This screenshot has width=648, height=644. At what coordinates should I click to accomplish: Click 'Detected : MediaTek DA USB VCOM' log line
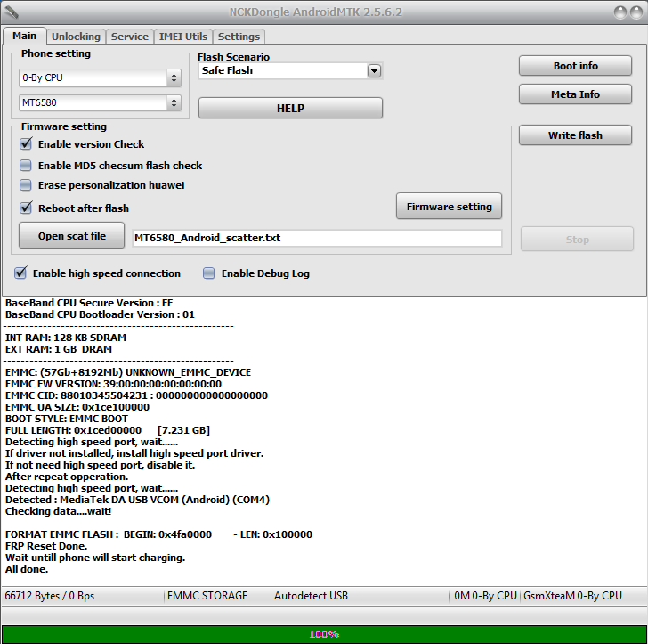pos(137,500)
